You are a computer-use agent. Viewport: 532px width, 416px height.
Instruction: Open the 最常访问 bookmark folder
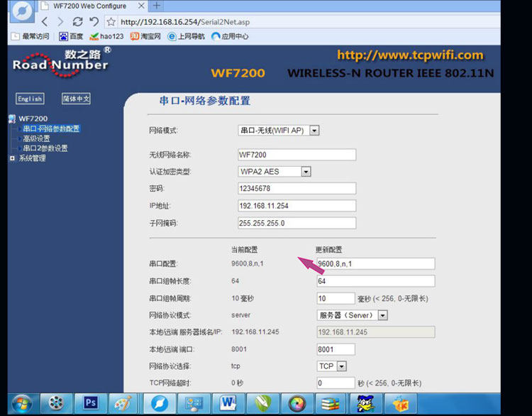30,36
